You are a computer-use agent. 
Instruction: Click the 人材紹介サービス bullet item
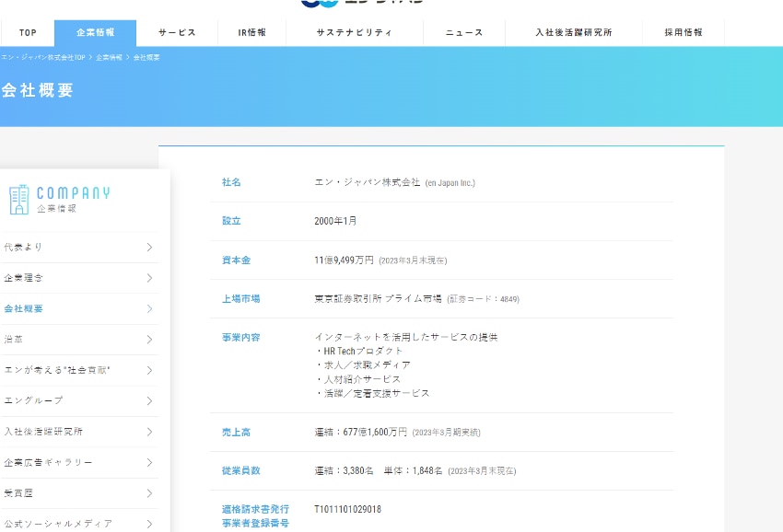[358, 379]
